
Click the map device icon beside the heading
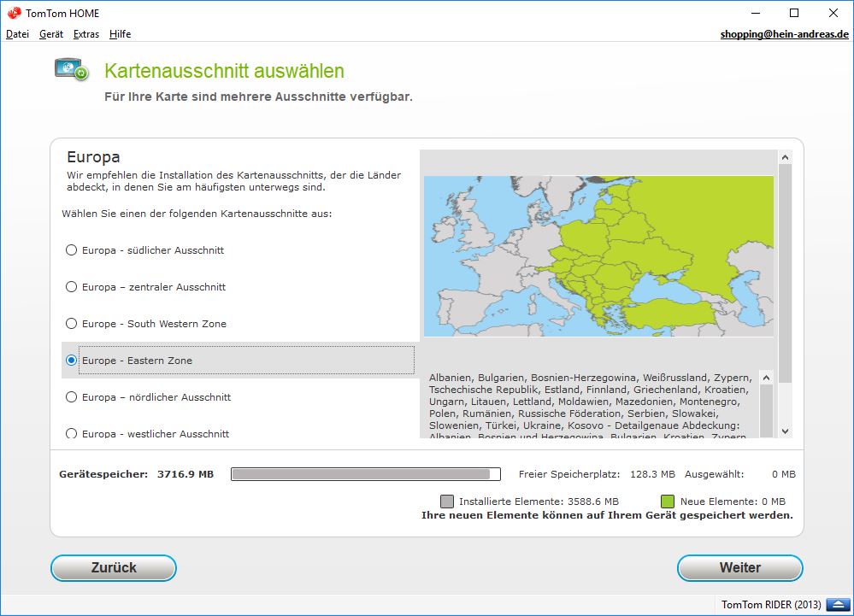71,70
